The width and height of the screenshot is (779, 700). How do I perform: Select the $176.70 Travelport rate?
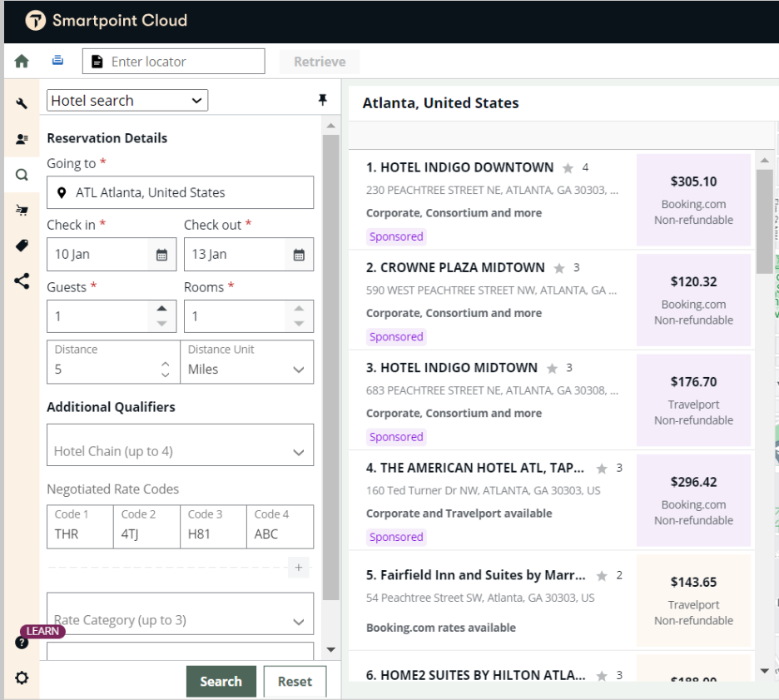(x=693, y=400)
